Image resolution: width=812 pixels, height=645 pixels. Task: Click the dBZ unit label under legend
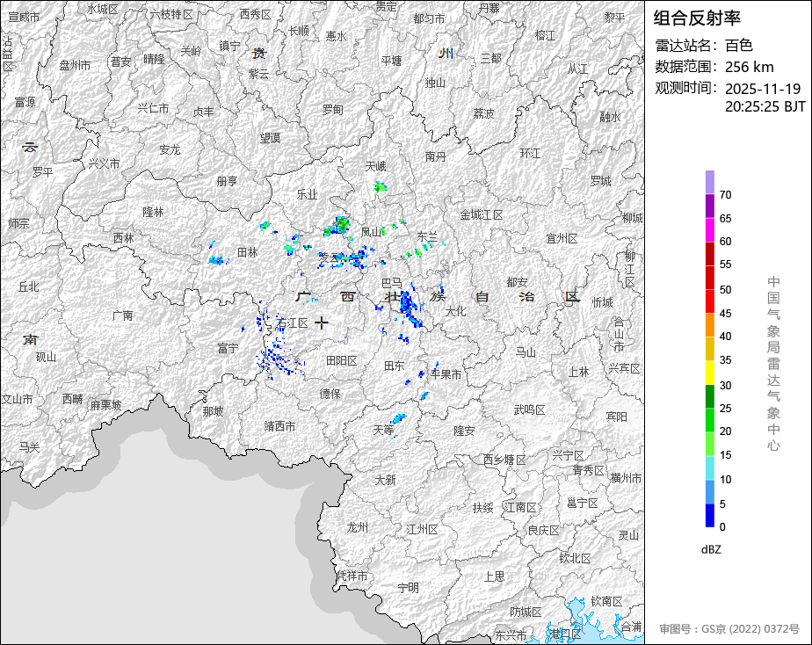[x=711, y=549]
